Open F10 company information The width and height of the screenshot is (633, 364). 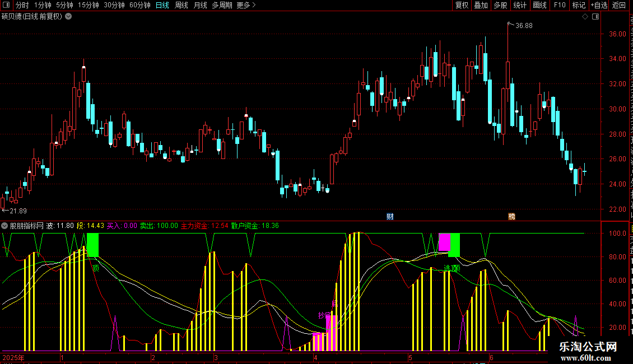(560, 5)
